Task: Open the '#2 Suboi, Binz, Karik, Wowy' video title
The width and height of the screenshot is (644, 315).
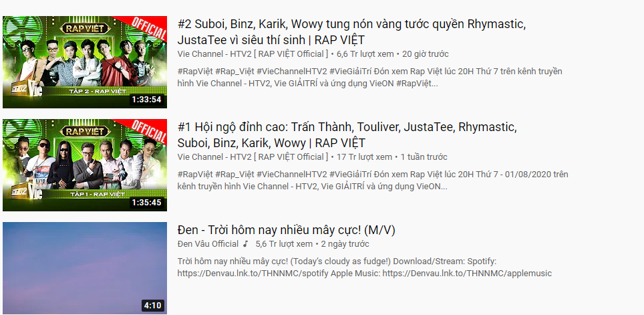Action: pos(351,32)
